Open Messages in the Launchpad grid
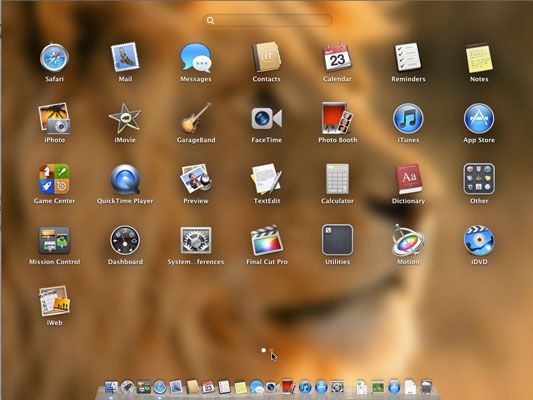This screenshot has height=400, width=533. click(x=196, y=58)
